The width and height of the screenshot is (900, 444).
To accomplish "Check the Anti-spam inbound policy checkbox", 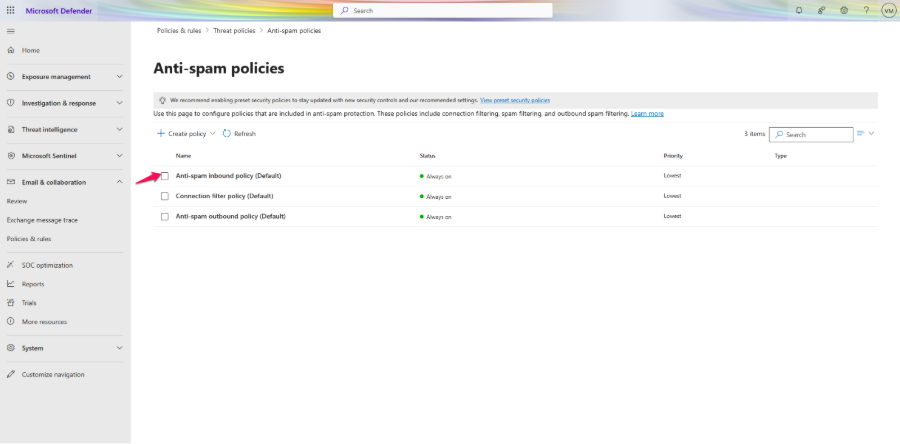I will [x=165, y=176].
